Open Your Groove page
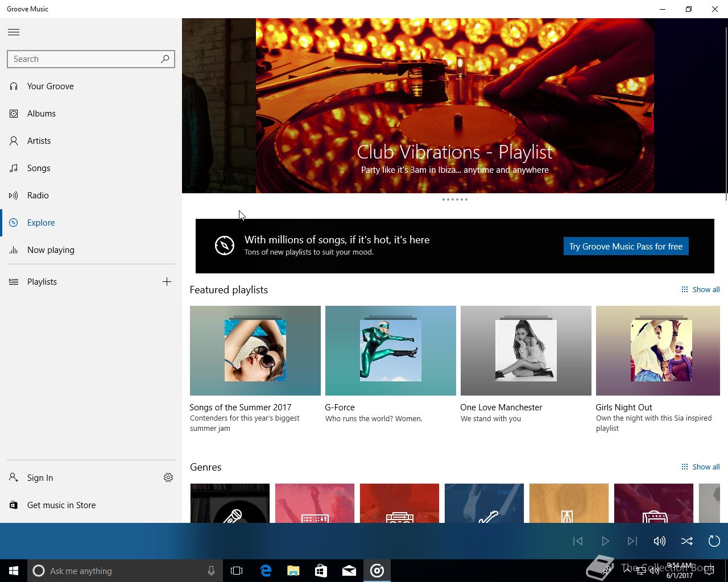This screenshot has width=728, height=582. point(91,86)
